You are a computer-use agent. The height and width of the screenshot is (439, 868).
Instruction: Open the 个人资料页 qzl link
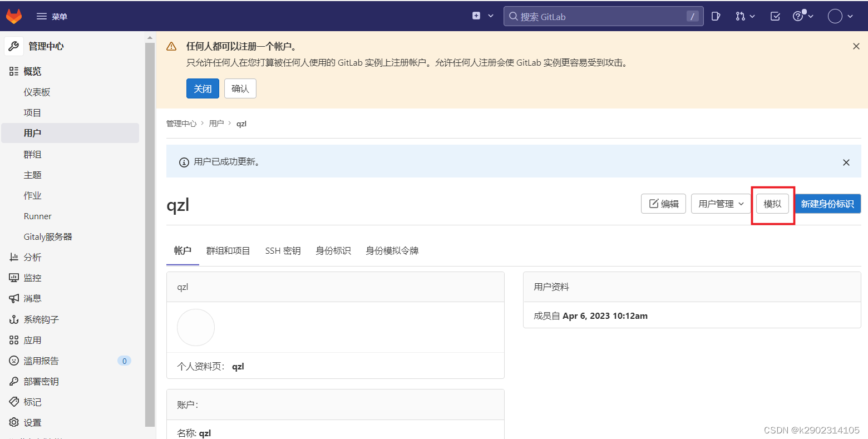click(x=238, y=366)
